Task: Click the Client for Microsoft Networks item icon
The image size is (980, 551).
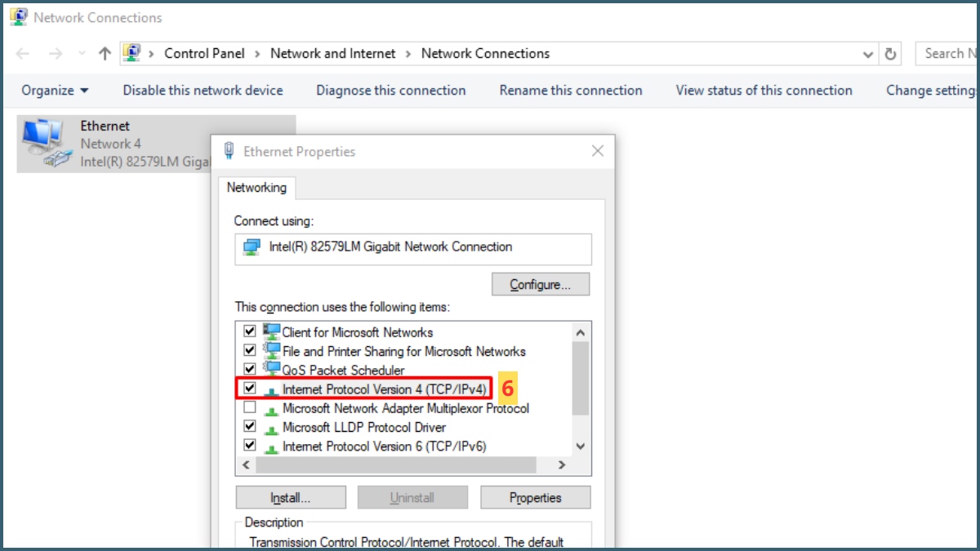Action: 270,331
